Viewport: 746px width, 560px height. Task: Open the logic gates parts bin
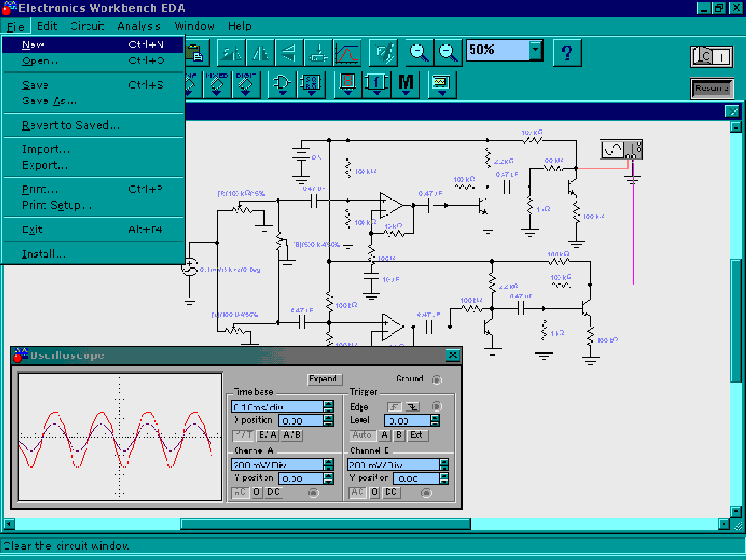click(282, 84)
